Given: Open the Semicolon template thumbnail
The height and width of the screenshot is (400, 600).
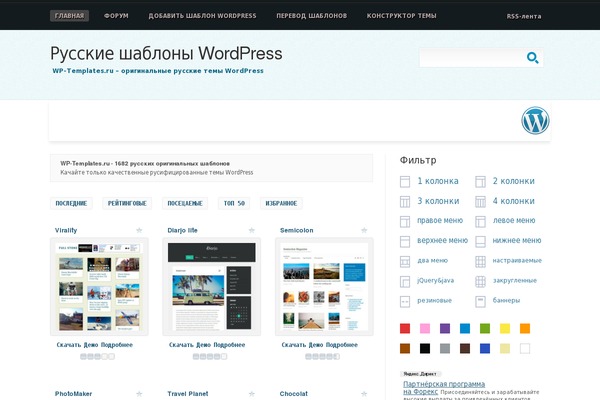Looking at the screenshot, I should click(324, 287).
